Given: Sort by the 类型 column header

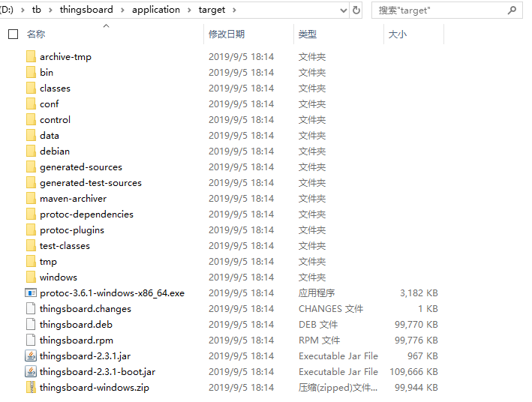Looking at the screenshot, I should click(x=308, y=34).
